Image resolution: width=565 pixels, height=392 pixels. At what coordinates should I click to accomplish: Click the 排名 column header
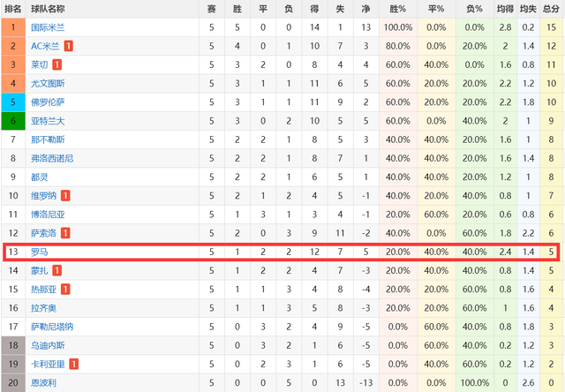13,9
